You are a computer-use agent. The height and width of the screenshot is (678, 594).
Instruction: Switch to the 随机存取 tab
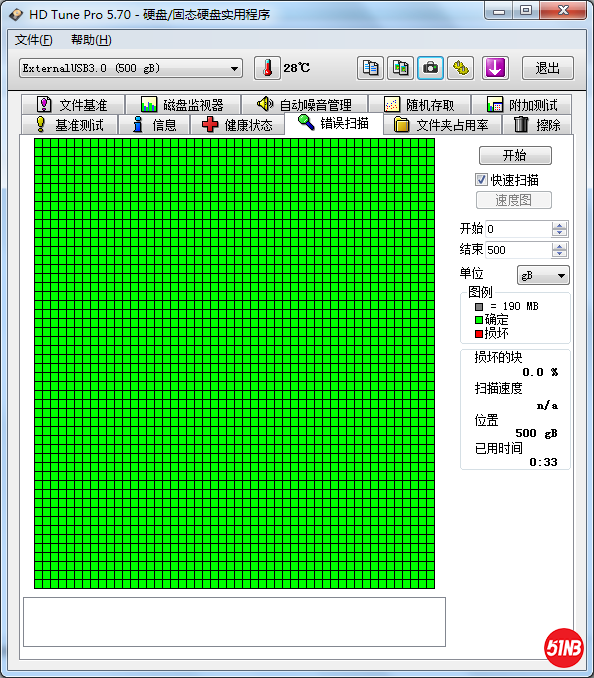(x=419, y=105)
